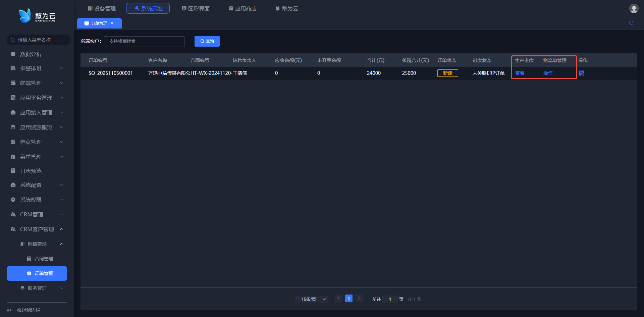
Task: Collapse the CRM客户管理 menu chevron
Action: [62, 229]
